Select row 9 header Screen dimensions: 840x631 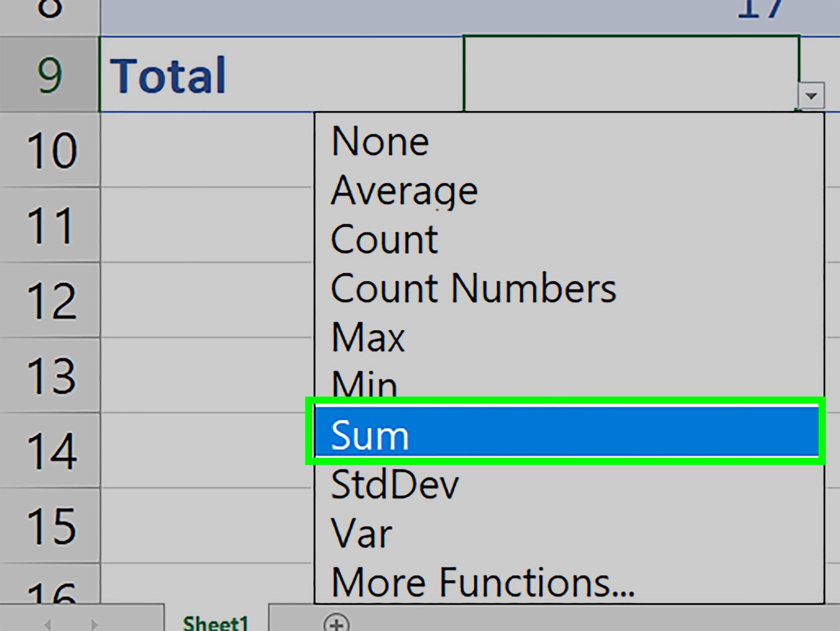click(50, 74)
